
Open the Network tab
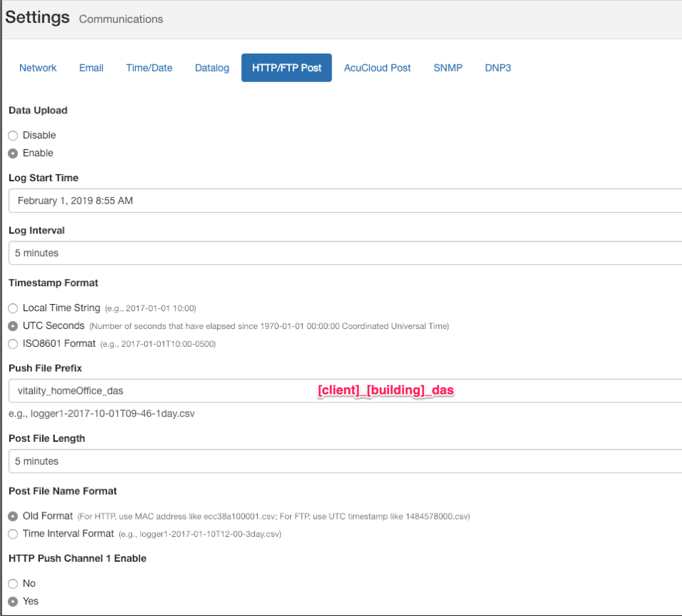38,68
